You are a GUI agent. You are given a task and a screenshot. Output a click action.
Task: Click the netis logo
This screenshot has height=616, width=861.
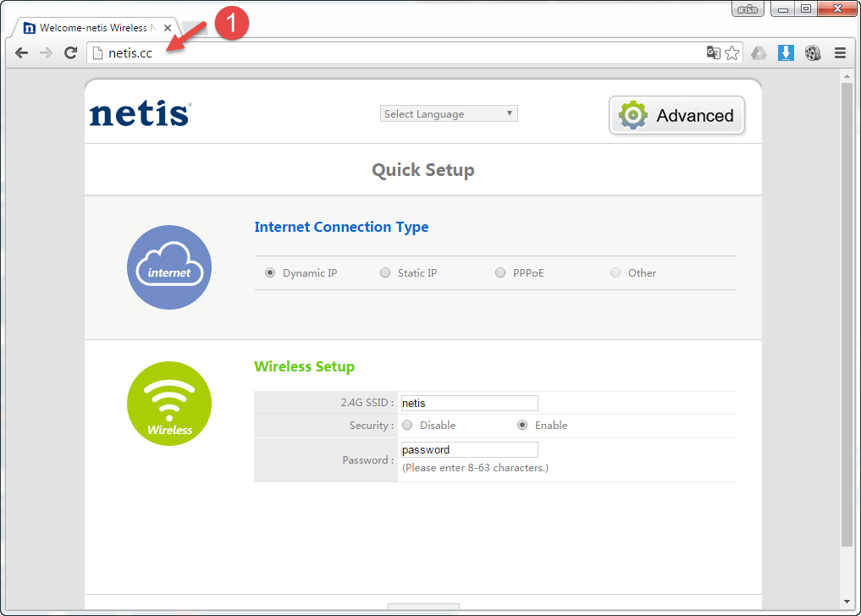tap(141, 113)
